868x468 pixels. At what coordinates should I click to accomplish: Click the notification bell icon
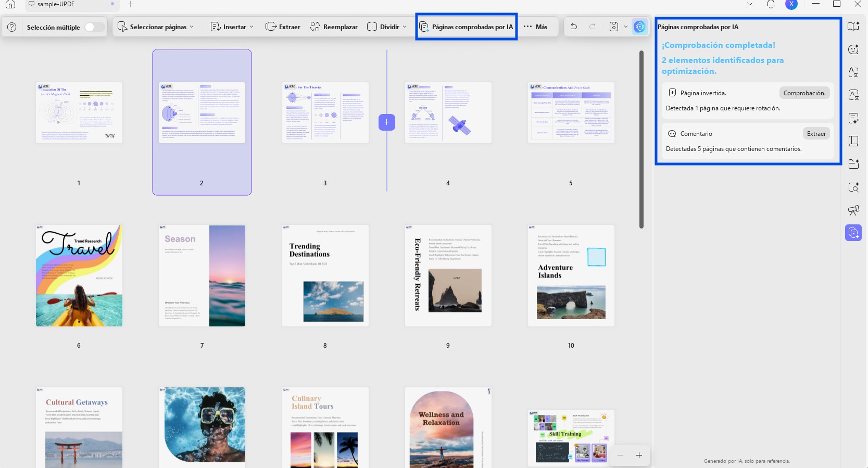[x=771, y=4]
